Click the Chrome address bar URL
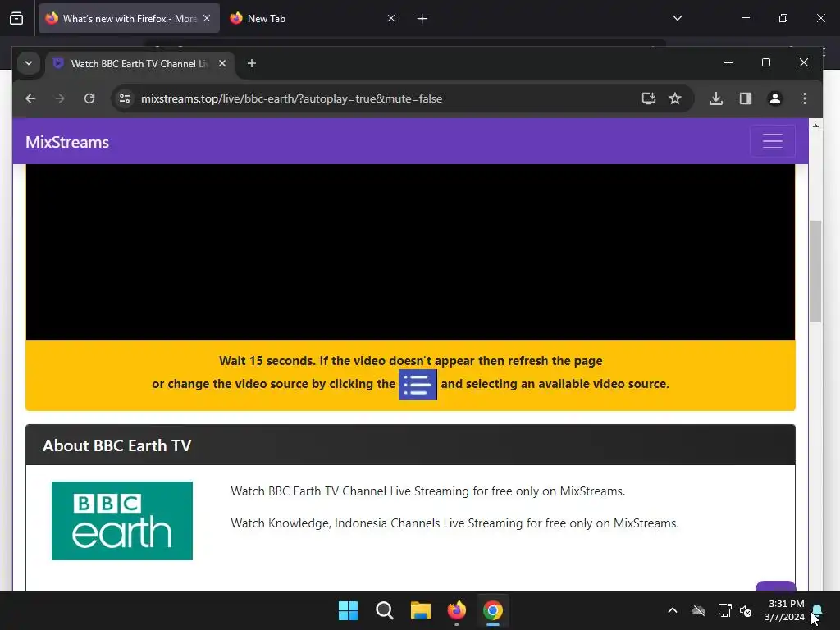Screen dimensions: 840x630 pos(291,98)
